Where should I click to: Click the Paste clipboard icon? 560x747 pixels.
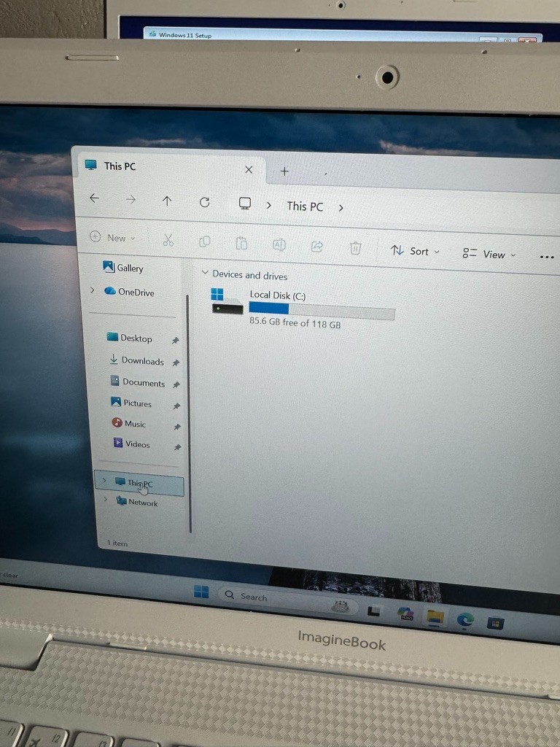click(241, 243)
